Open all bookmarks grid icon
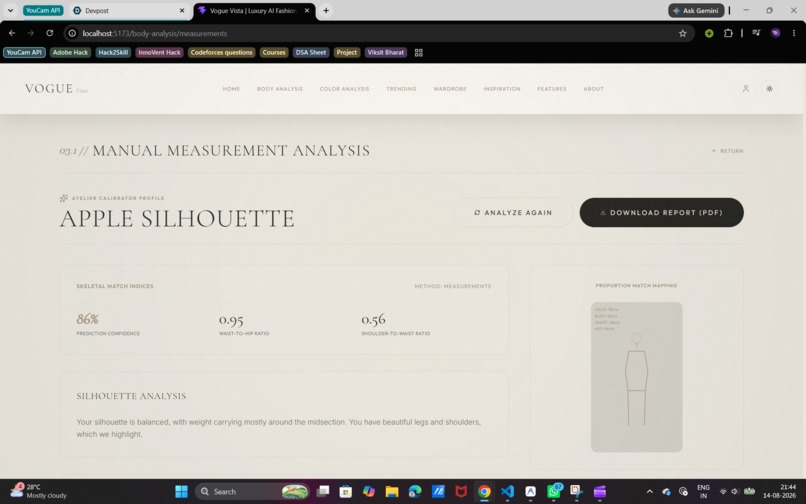The image size is (806, 504). [418, 52]
